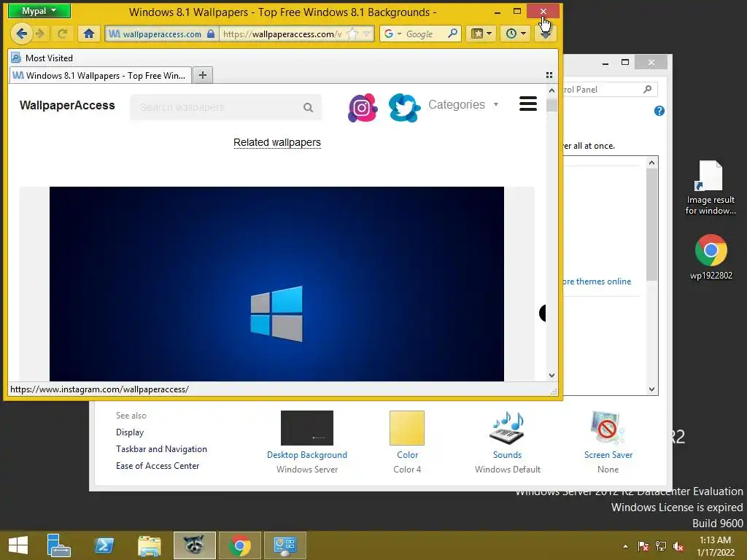Open the Windows Start button
Image resolution: width=747 pixels, height=560 pixels.
click(x=18, y=545)
